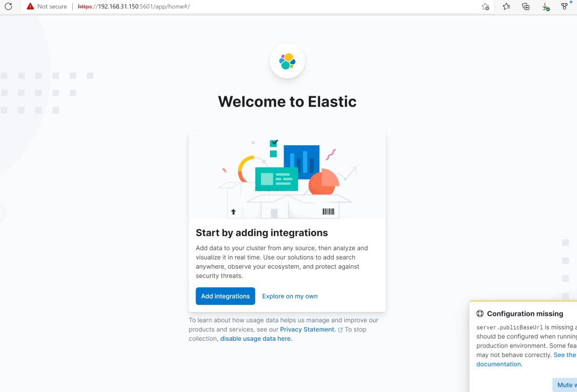Click the Add integrations button
The height and width of the screenshot is (392, 577).
[x=225, y=296]
